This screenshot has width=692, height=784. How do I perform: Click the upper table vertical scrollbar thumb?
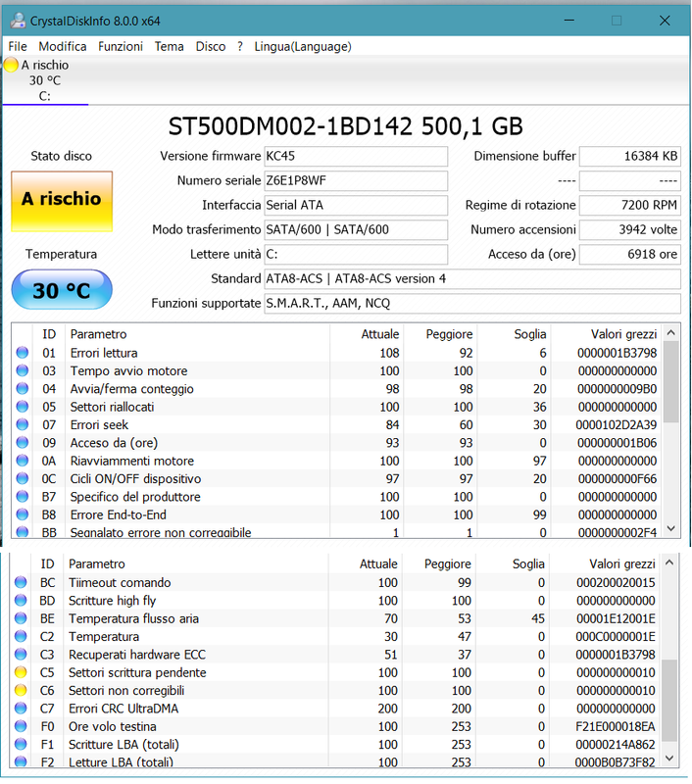coord(671,382)
